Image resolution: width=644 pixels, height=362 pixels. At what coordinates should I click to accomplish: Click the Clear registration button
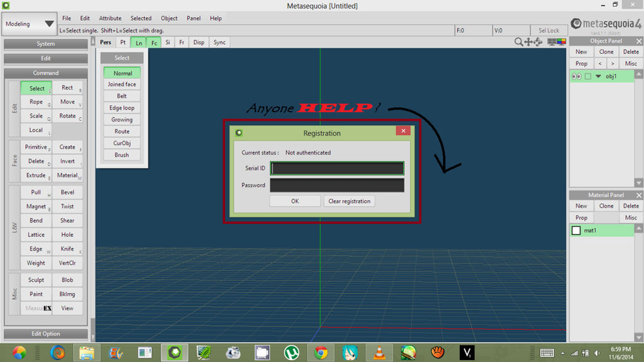349,201
